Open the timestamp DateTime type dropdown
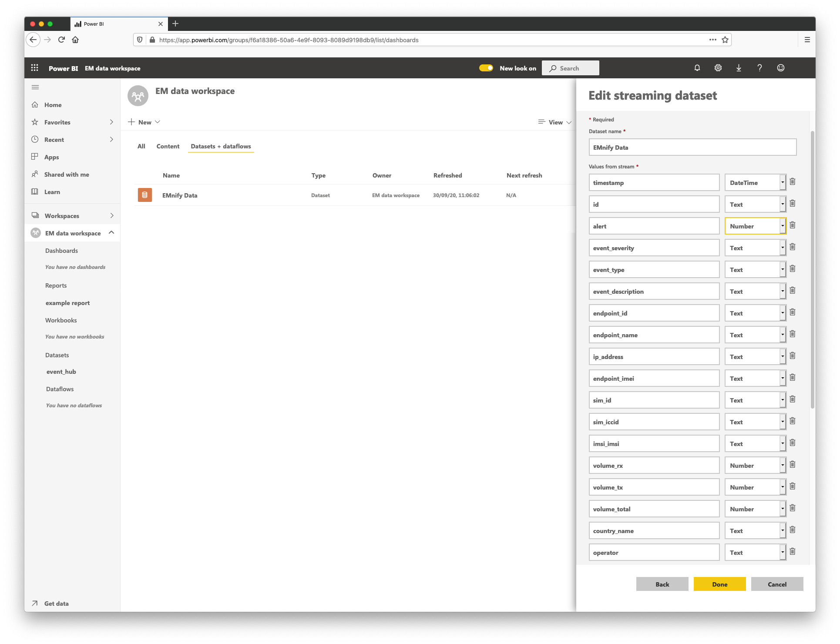This screenshot has height=644, width=840. (756, 182)
